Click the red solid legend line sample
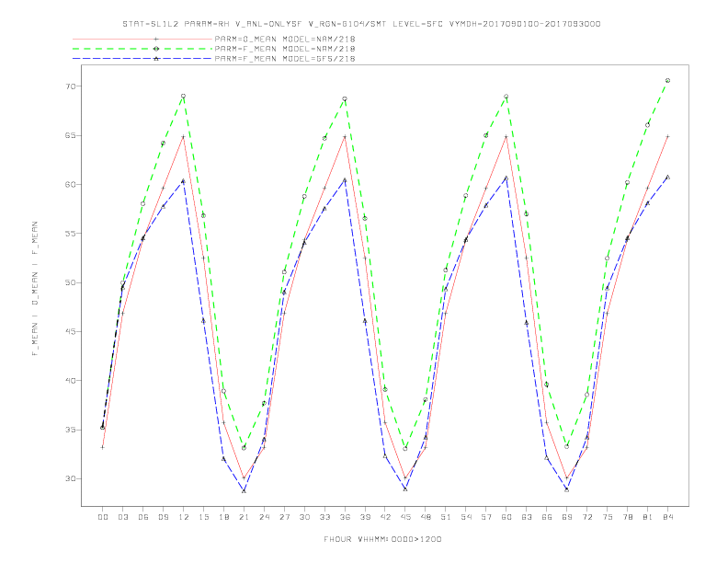The image size is (728, 563). coord(142,39)
